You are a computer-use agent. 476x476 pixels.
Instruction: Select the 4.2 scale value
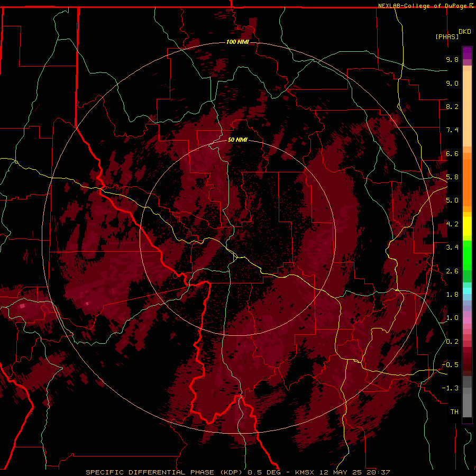(x=452, y=224)
